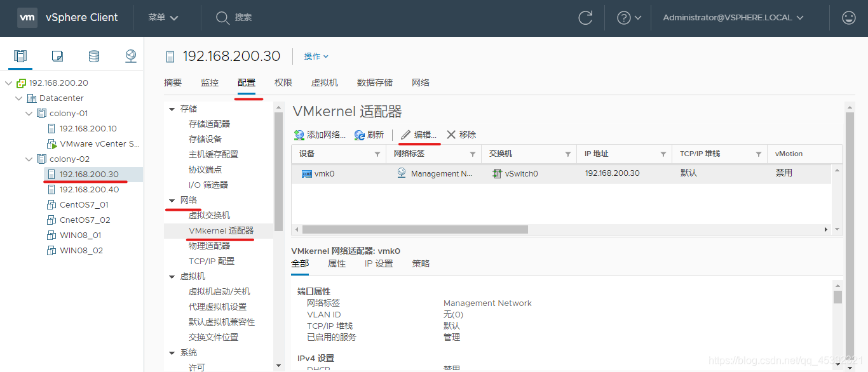
Task: Open filter for 设备 column
Action: tap(377, 154)
